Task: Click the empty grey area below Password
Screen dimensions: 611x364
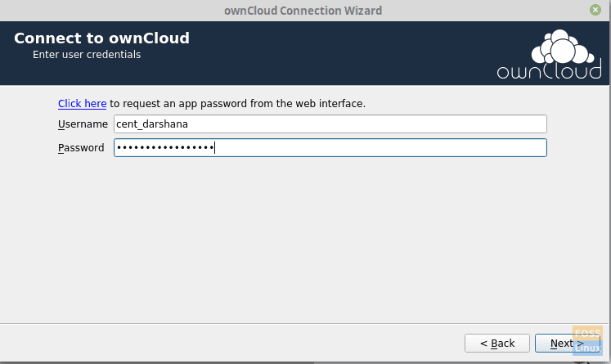Action: click(304, 240)
